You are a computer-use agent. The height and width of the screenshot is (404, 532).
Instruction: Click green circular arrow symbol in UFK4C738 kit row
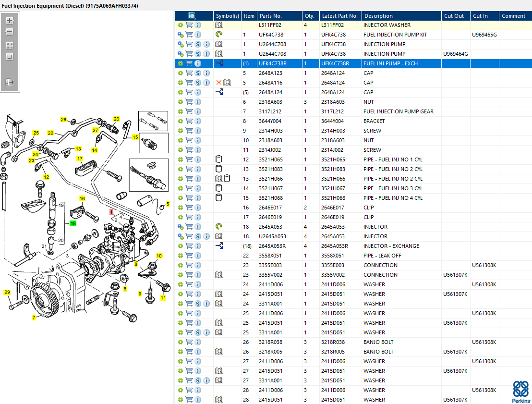click(x=219, y=34)
